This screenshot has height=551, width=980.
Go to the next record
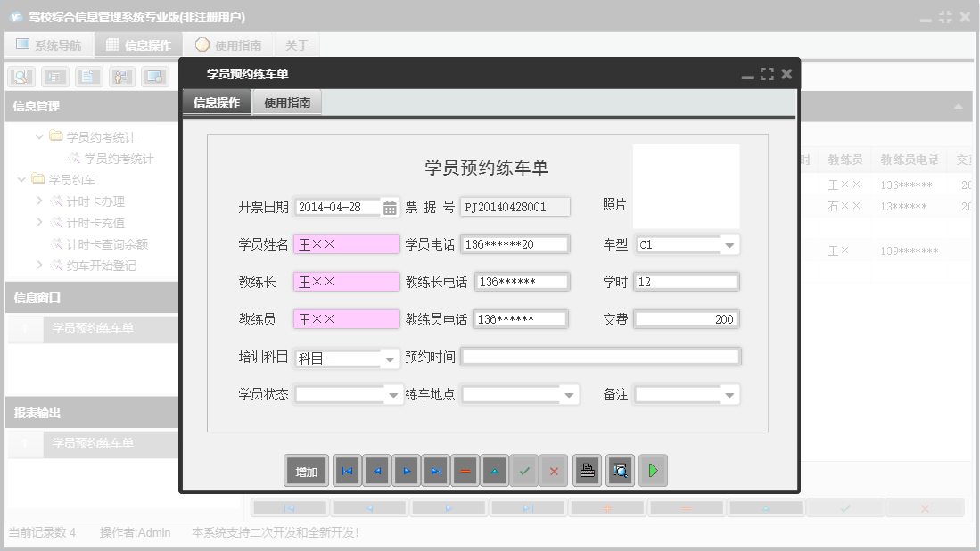click(406, 471)
